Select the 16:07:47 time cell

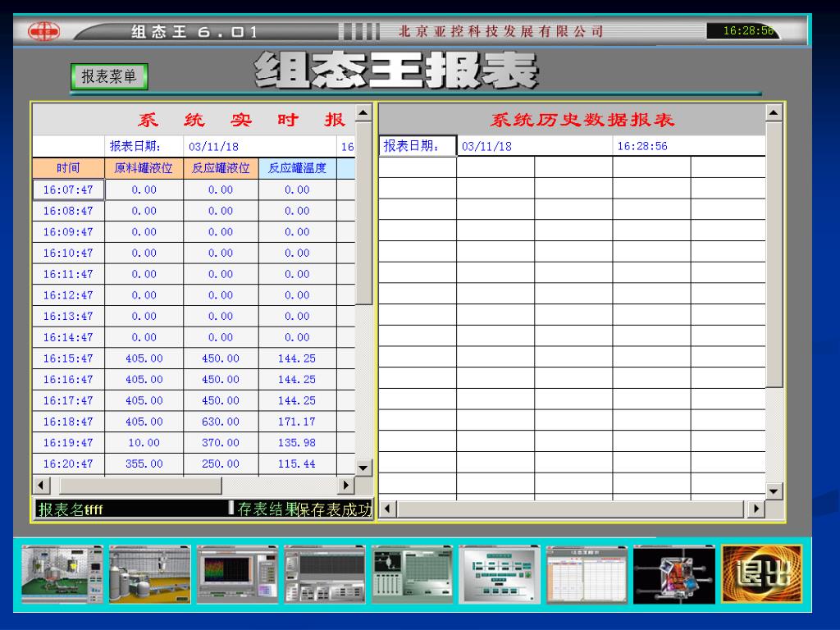69,189
